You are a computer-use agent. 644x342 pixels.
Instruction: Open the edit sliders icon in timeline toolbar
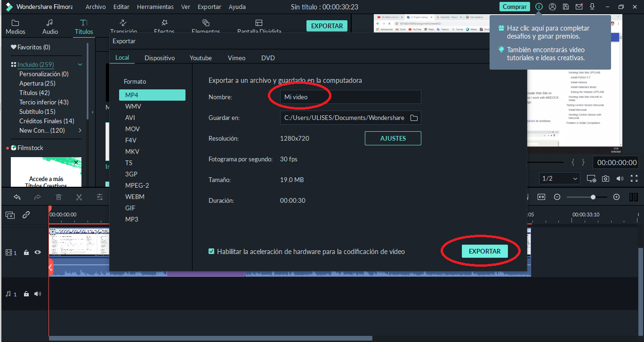(100, 197)
